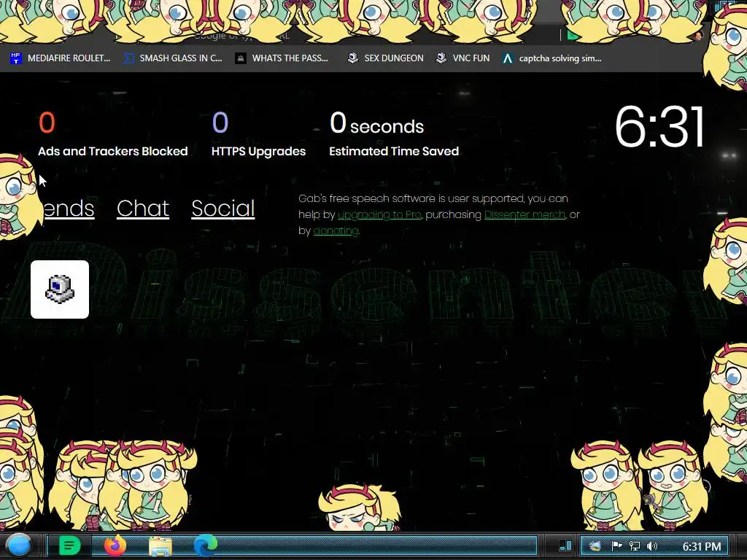Open the green Dissenter browser taskbar icon
The image size is (747, 560).
point(69,545)
